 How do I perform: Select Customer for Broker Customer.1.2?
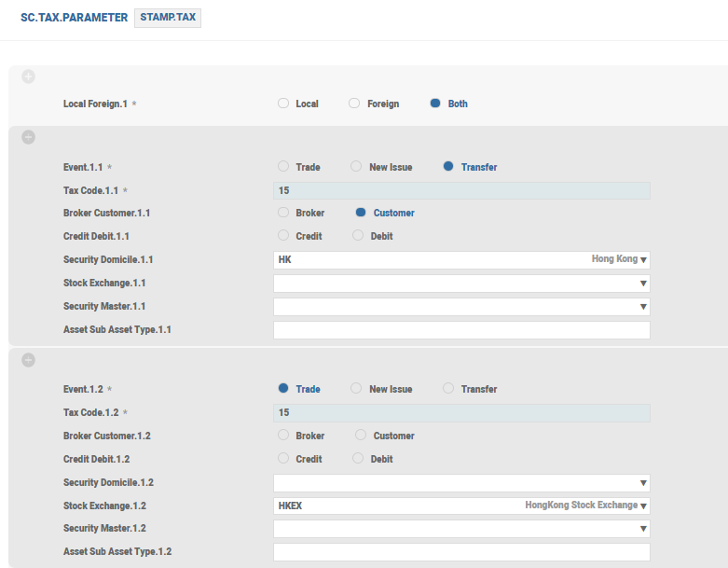tap(361, 436)
